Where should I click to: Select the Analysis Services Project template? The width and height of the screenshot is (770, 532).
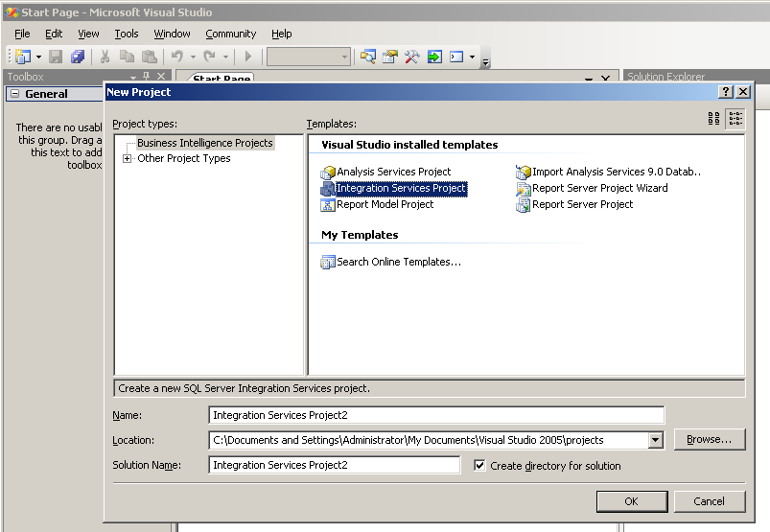click(x=386, y=172)
